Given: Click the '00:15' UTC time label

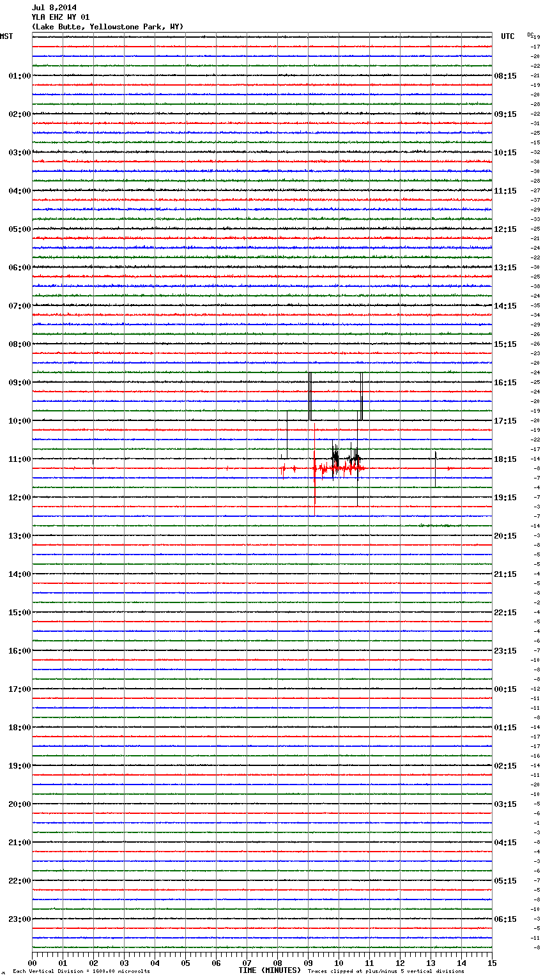Looking at the screenshot, I should click(505, 689).
